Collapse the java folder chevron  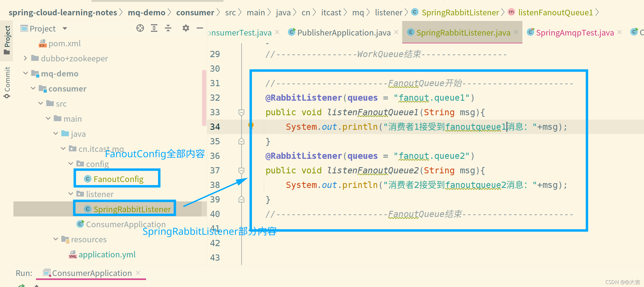pyautogui.click(x=56, y=134)
